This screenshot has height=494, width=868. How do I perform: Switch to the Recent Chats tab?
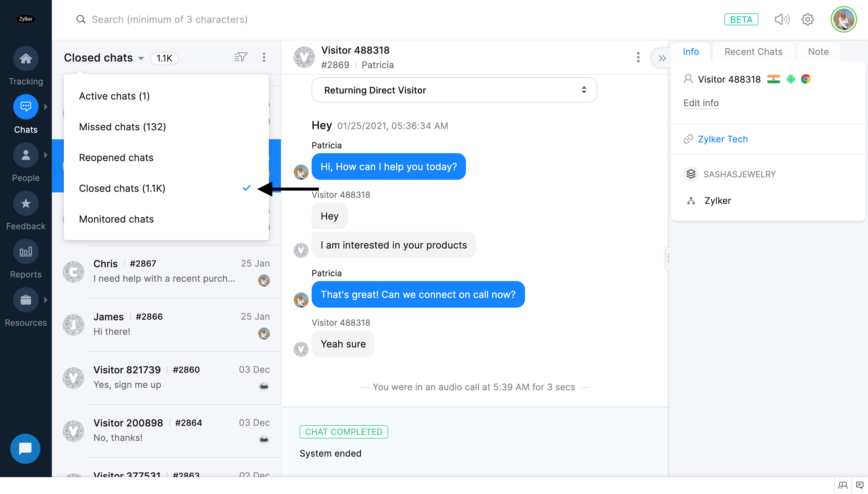tap(753, 52)
